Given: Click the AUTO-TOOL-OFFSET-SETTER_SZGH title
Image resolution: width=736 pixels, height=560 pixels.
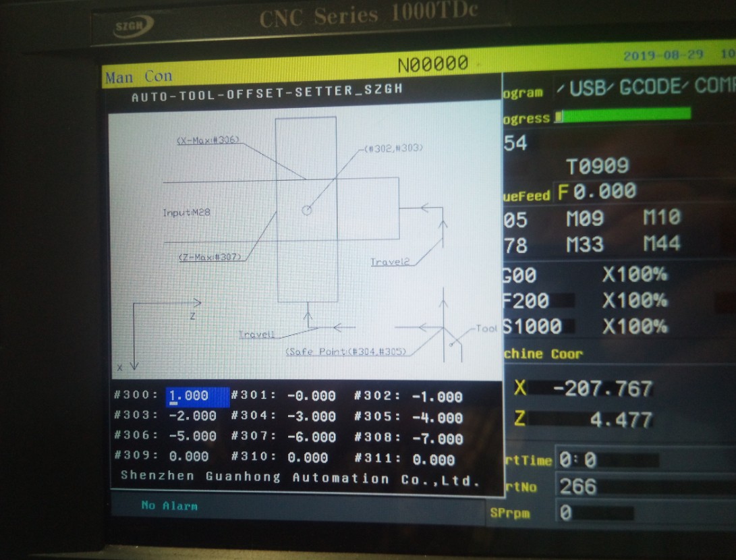Looking at the screenshot, I should (267, 93).
